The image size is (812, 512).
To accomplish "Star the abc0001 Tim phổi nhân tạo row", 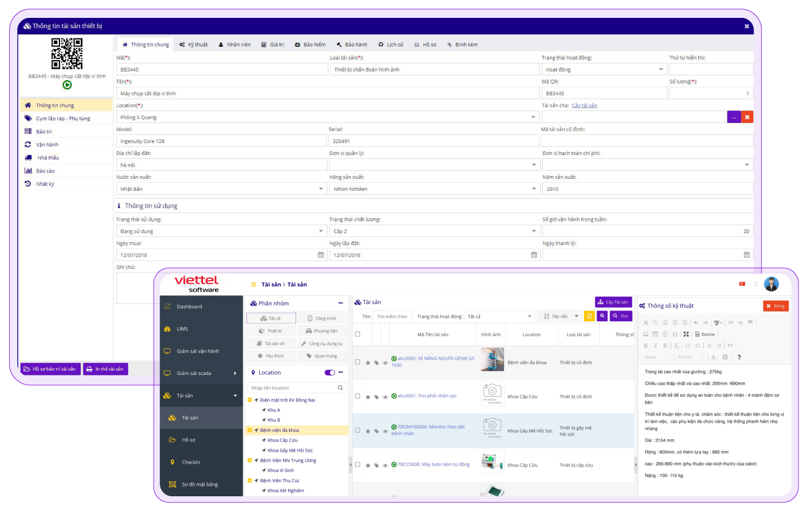I will (368, 397).
